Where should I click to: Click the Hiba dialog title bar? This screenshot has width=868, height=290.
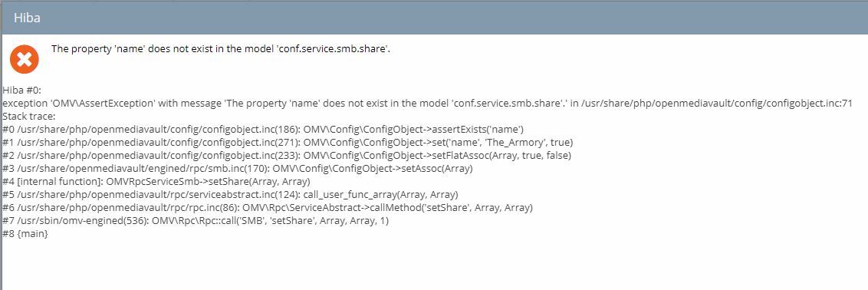pyautogui.click(x=434, y=18)
